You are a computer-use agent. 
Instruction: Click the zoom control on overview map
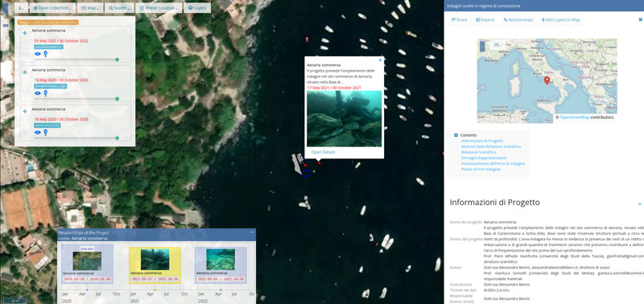click(x=482, y=46)
